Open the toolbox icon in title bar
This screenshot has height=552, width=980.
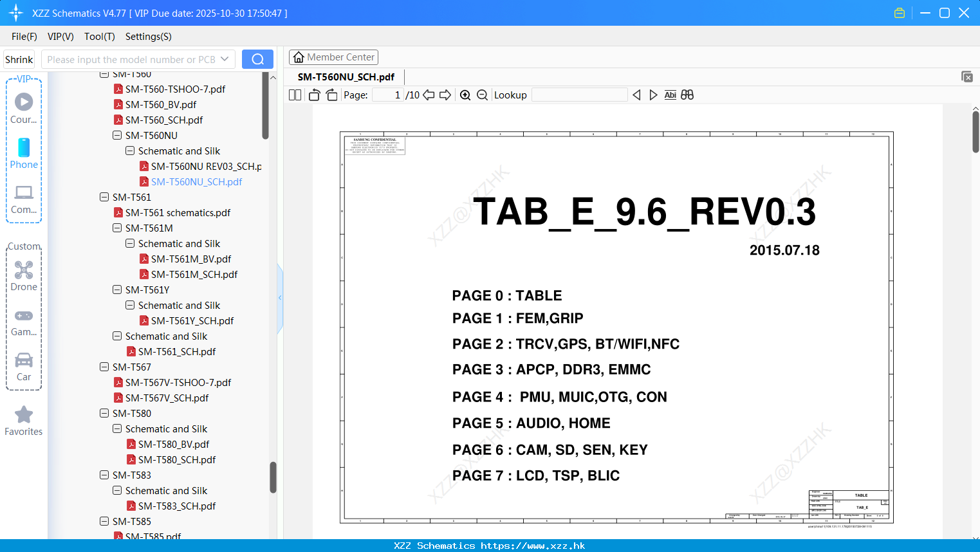coord(900,13)
